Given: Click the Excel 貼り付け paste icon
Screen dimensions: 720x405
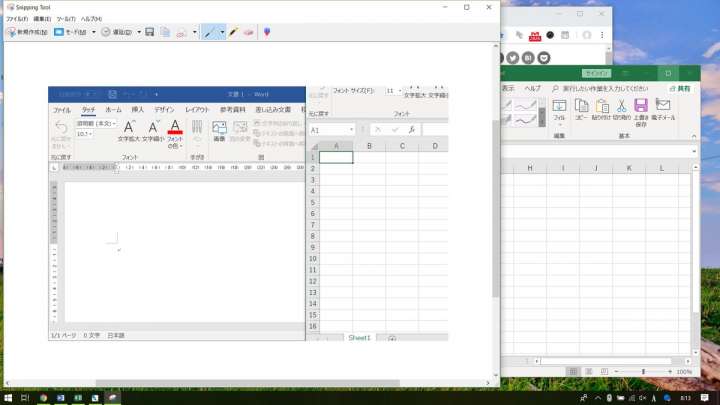Looking at the screenshot, I should coord(602,110).
